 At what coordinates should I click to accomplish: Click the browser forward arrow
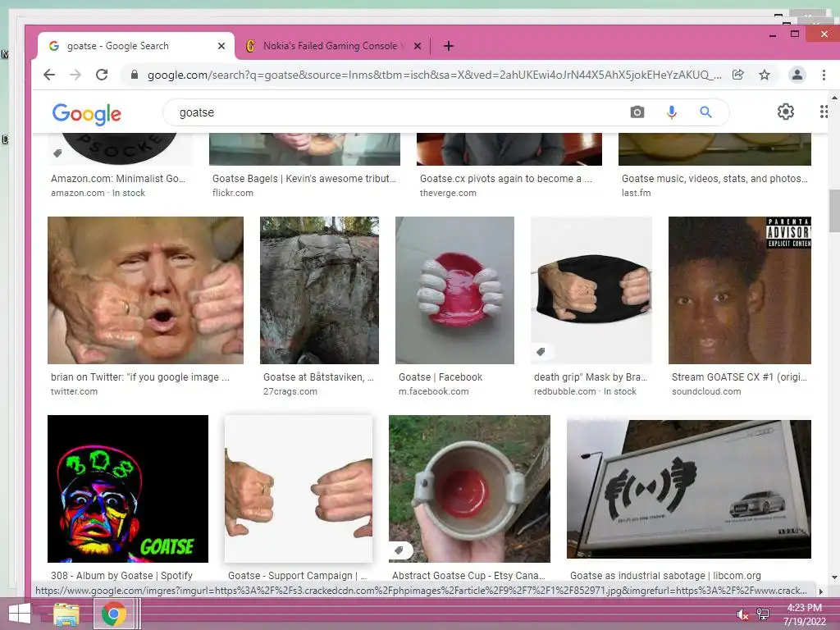click(x=75, y=75)
